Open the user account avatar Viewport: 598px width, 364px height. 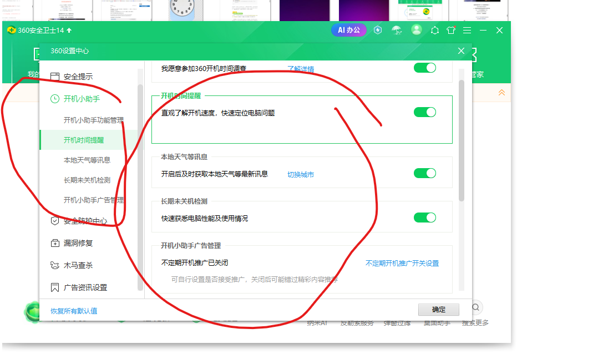(x=417, y=30)
